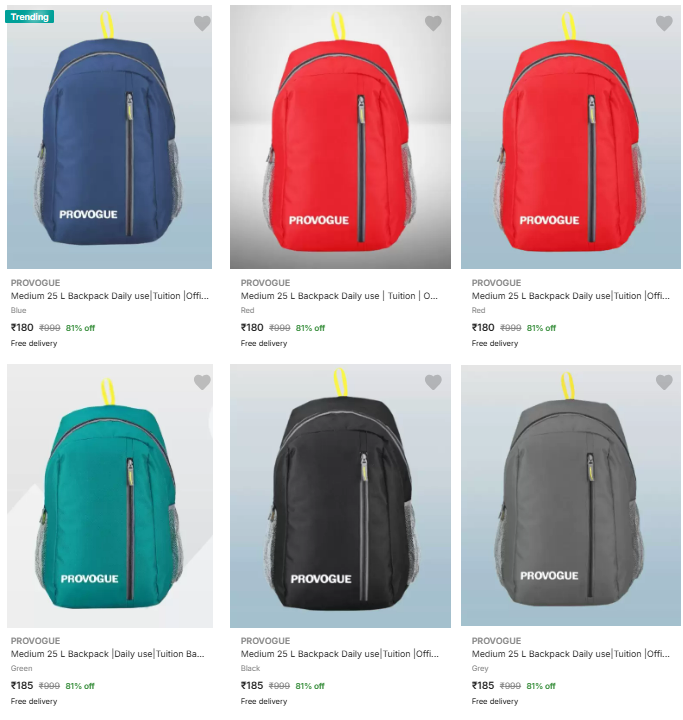Open title link of the Green backpack
The width and height of the screenshot is (683, 720).
[107, 654]
